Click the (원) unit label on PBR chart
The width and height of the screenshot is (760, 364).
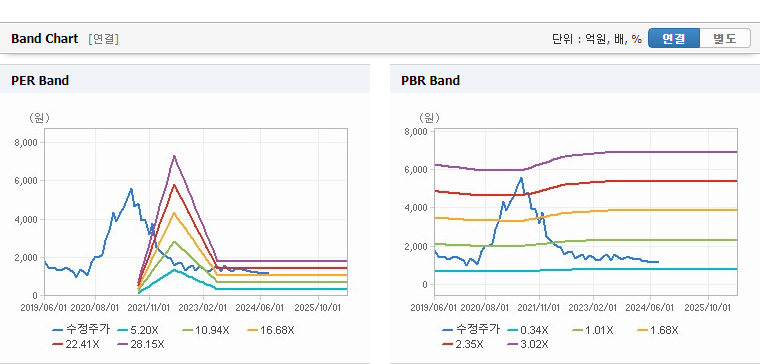(429, 117)
